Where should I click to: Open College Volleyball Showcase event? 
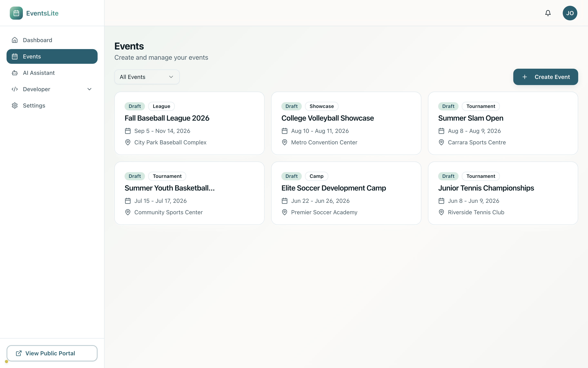click(x=327, y=118)
